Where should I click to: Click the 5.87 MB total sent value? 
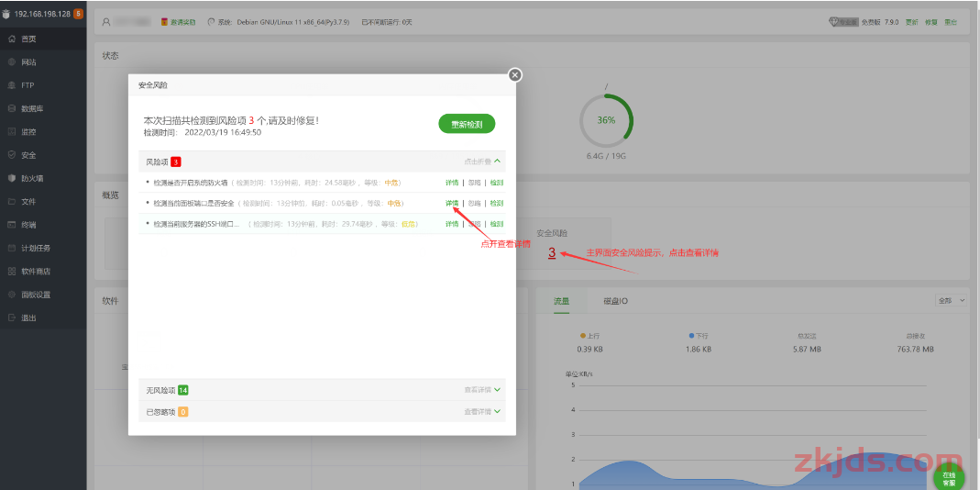tap(806, 350)
